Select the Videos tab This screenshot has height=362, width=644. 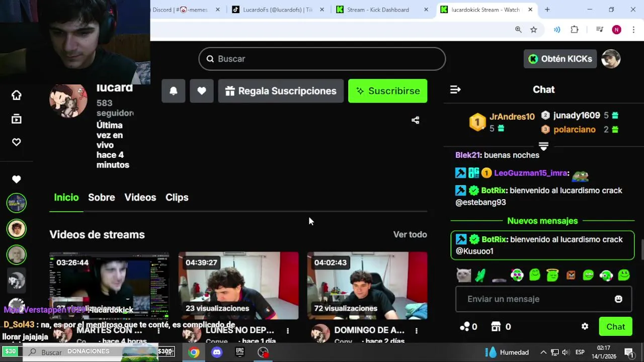point(140,197)
